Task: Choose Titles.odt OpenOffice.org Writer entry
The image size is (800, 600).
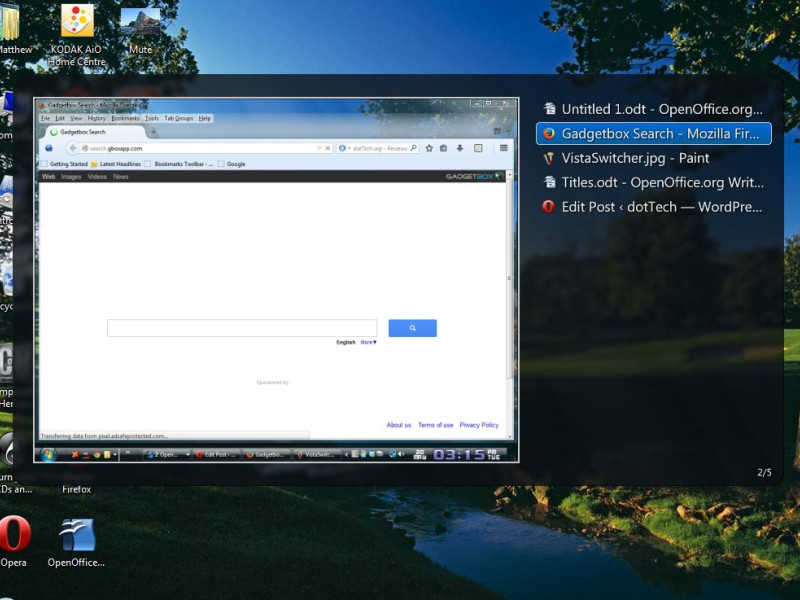Action: pos(654,183)
